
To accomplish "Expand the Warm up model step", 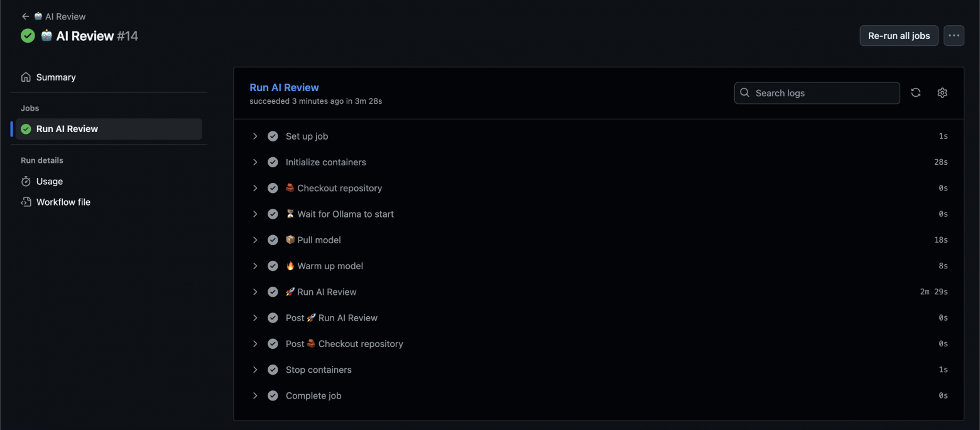I will tap(255, 266).
